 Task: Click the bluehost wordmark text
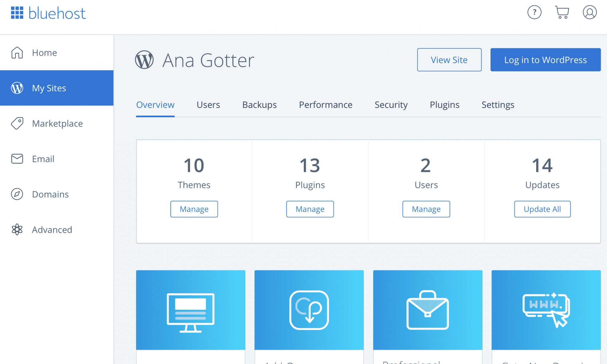point(57,13)
